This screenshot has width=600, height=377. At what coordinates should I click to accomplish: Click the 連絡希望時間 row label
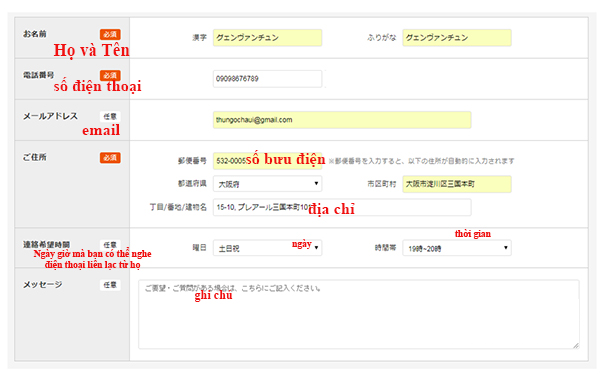(x=46, y=244)
